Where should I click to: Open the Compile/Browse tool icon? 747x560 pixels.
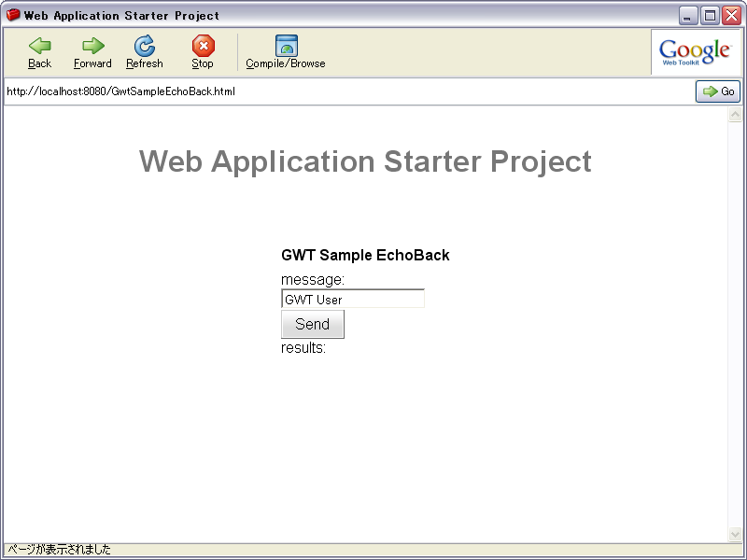(x=286, y=42)
